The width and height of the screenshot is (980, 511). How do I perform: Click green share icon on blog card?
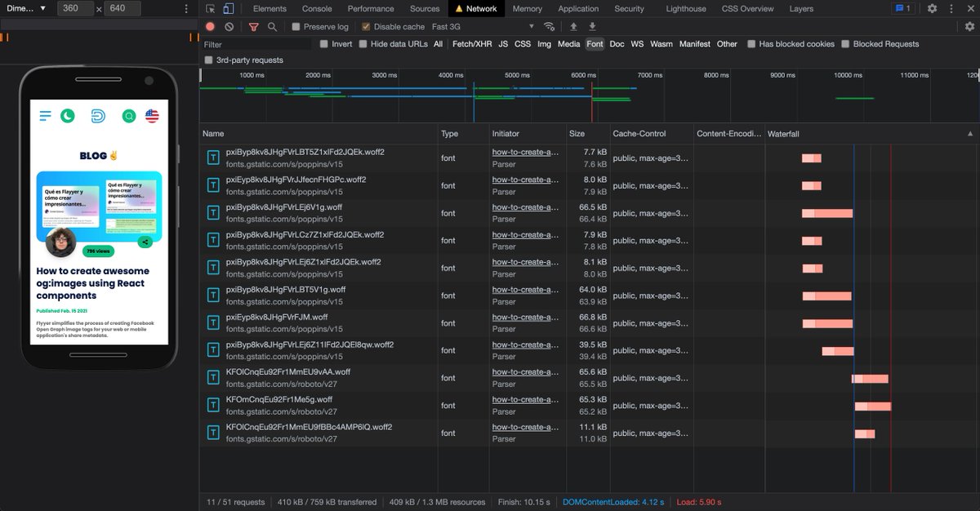145,242
